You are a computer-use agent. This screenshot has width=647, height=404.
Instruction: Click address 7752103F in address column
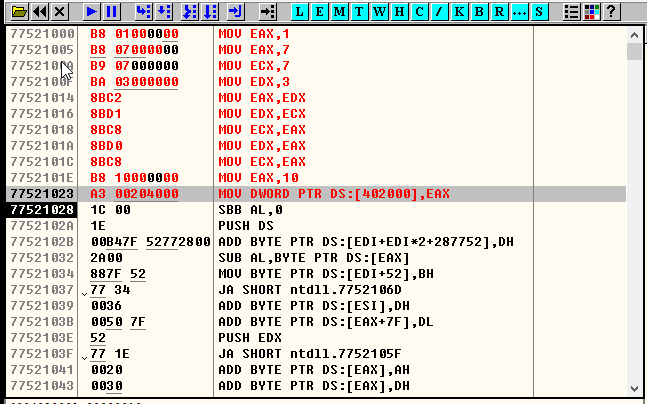[x=42, y=354]
